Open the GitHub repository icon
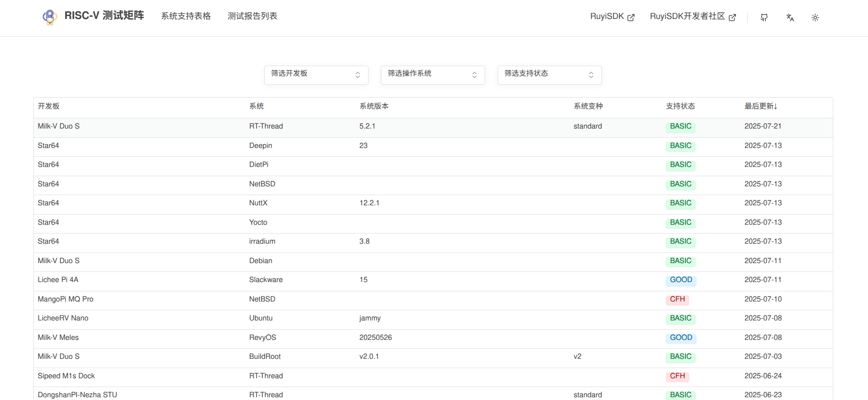Screen dimensions: 868x400 pos(764,18)
